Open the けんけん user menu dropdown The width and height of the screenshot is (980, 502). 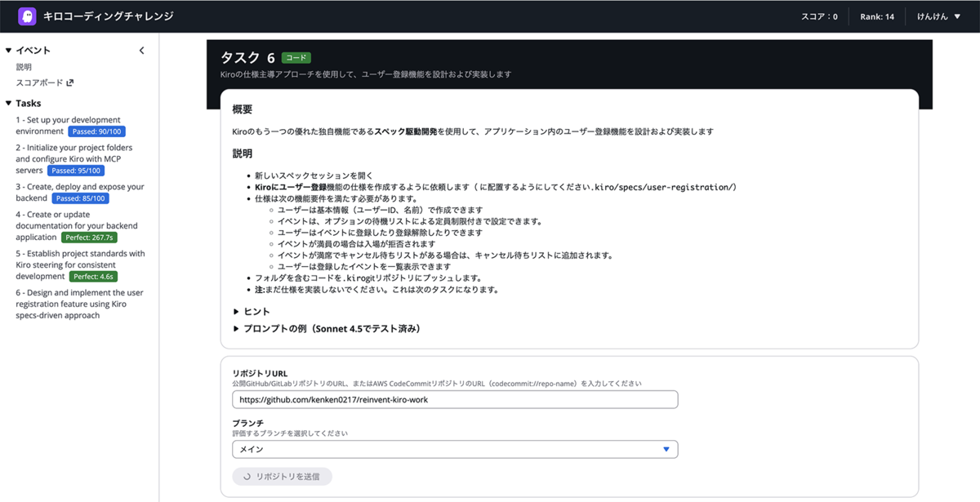(938, 16)
